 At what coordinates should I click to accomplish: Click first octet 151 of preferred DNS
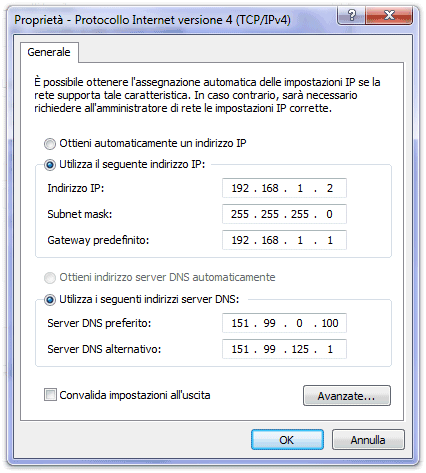click(240, 323)
